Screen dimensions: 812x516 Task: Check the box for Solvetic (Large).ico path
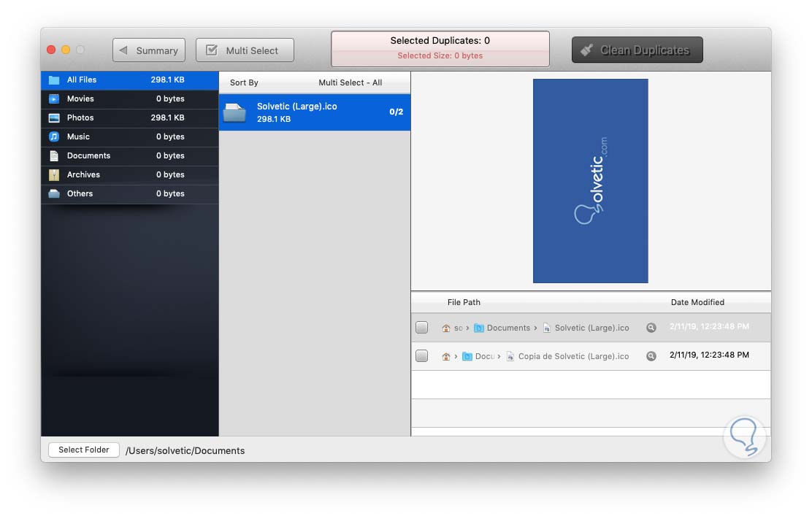[421, 328]
